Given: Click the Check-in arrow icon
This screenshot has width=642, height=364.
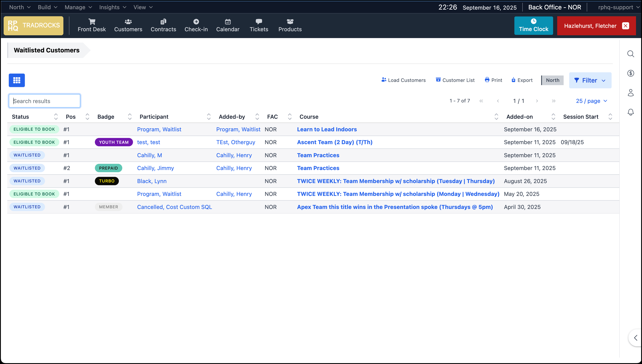Looking at the screenshot, I should click(196, 22).
